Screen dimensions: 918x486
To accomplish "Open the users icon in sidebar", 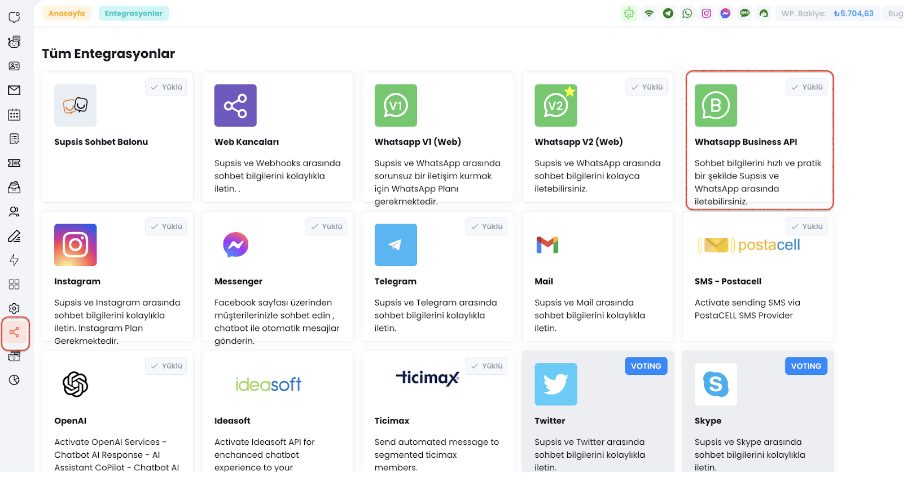I will (x=14, y=211).
